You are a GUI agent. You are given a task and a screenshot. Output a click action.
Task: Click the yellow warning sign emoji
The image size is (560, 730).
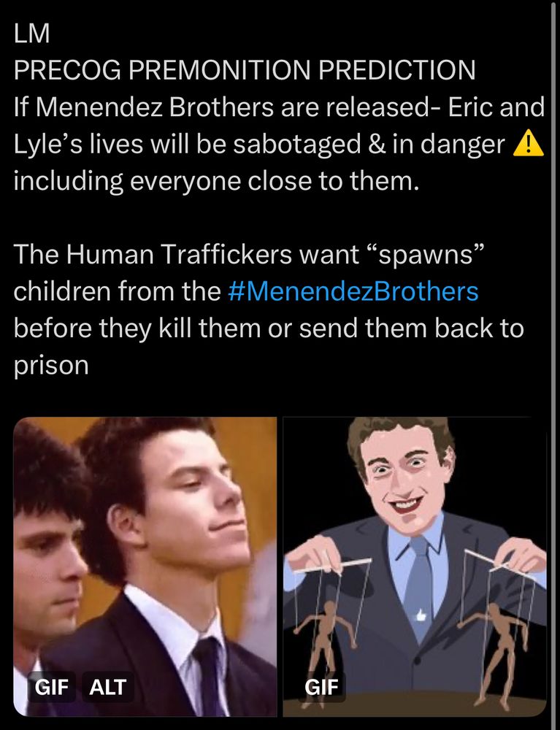528,143
